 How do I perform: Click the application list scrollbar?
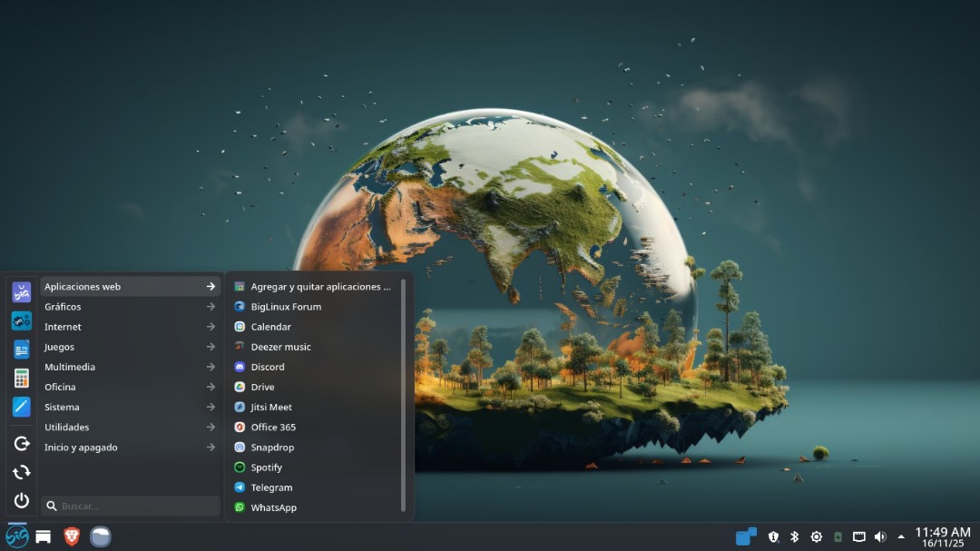[x=403, y=395]
